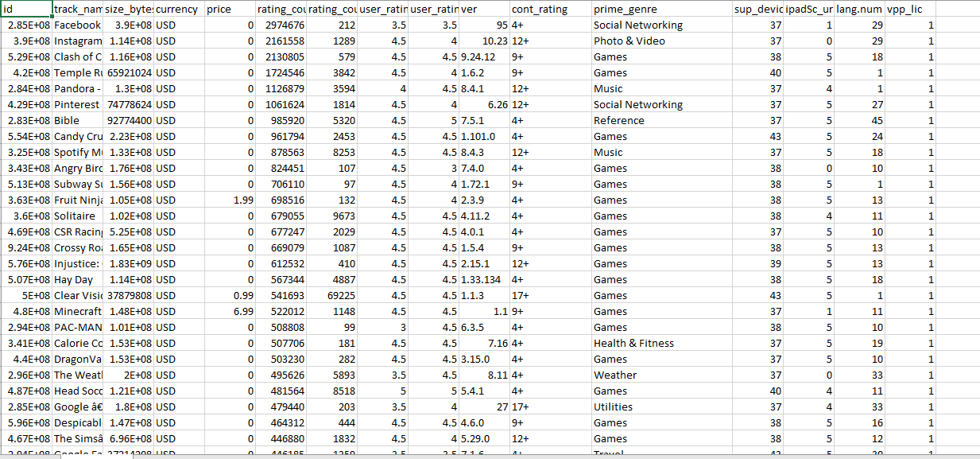Select the 'vpp_lic' header cell
Viewport: 980px width, 459px height.
tap(910, 10)
